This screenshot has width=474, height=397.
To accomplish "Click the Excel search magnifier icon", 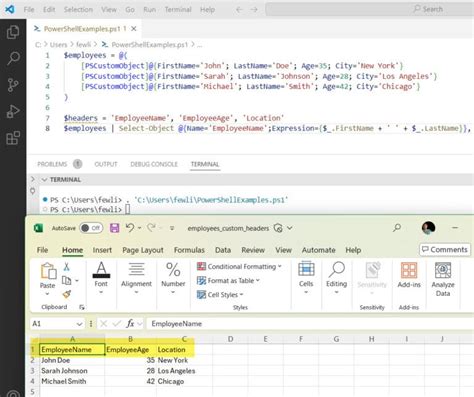I will tap(397, 228).
